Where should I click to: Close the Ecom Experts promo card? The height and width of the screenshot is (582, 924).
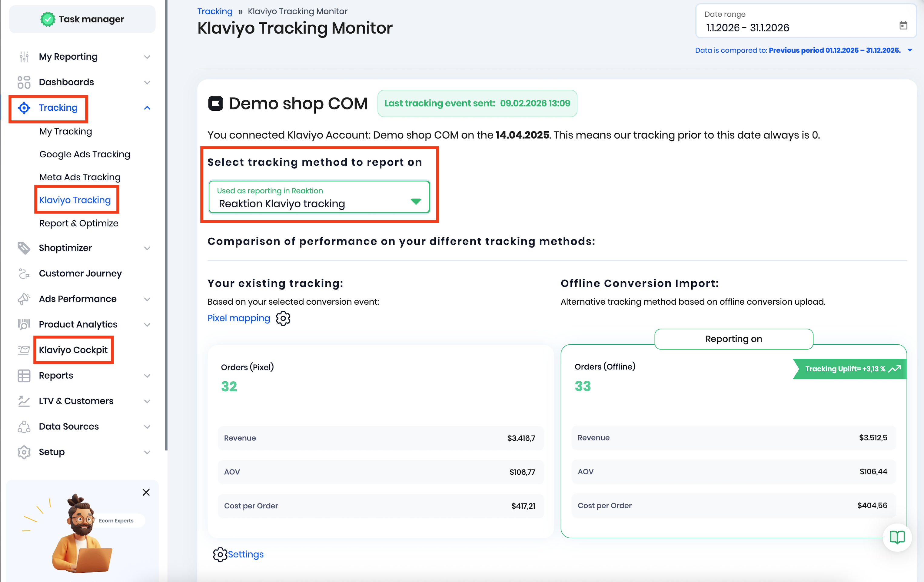146,492
